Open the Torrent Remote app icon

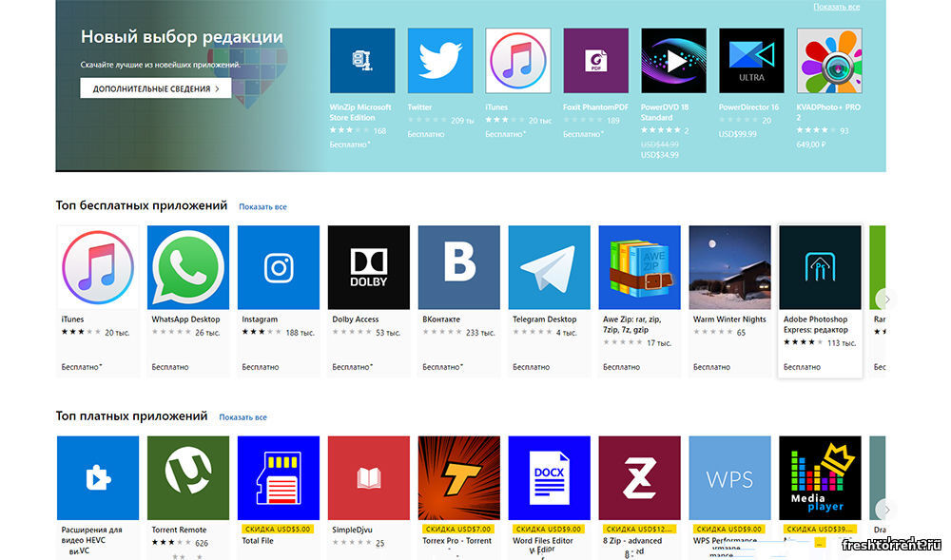click(188, 477)
